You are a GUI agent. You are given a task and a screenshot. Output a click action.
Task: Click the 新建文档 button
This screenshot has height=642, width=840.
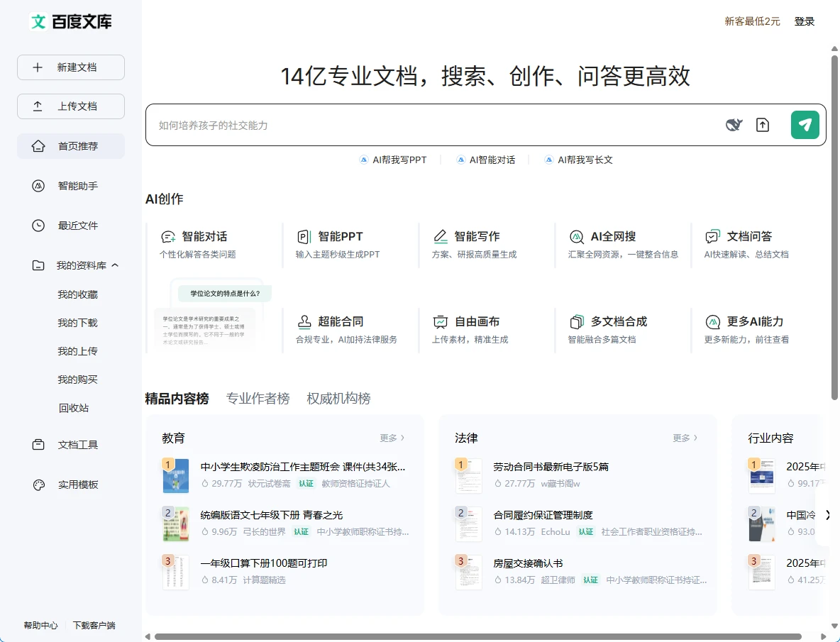pyautogui.click(x=71, y=67)
